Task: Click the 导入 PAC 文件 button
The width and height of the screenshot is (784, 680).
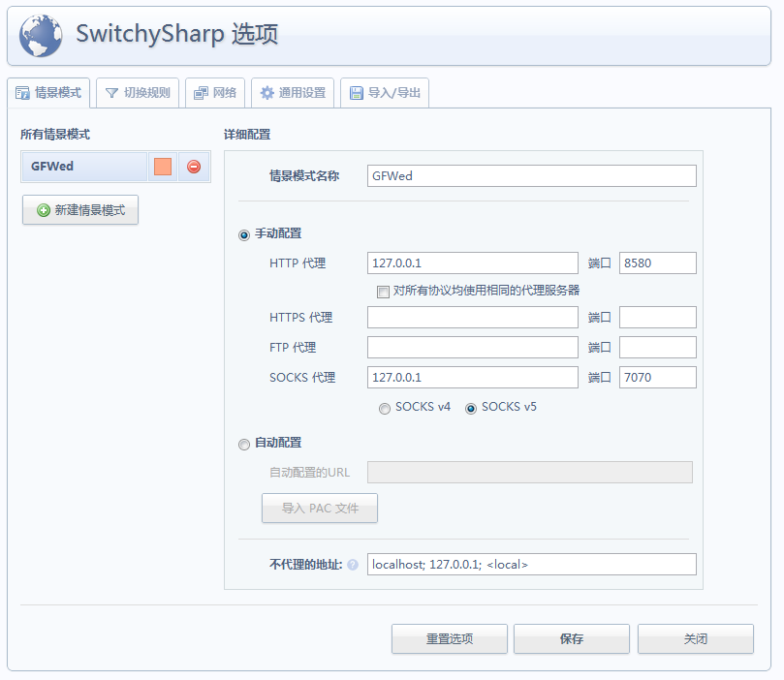Action: 319,508
